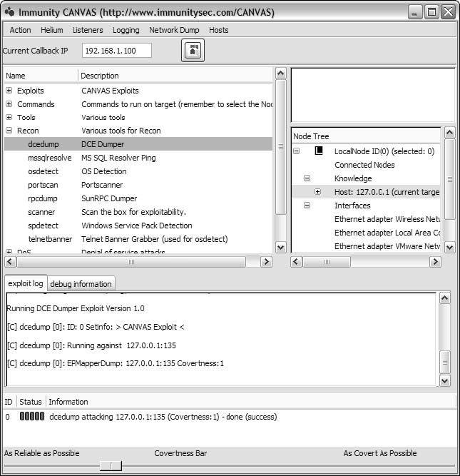Collapse the Recon tree category
Screen dimensions: 460x476
click(x=9, y=131)
